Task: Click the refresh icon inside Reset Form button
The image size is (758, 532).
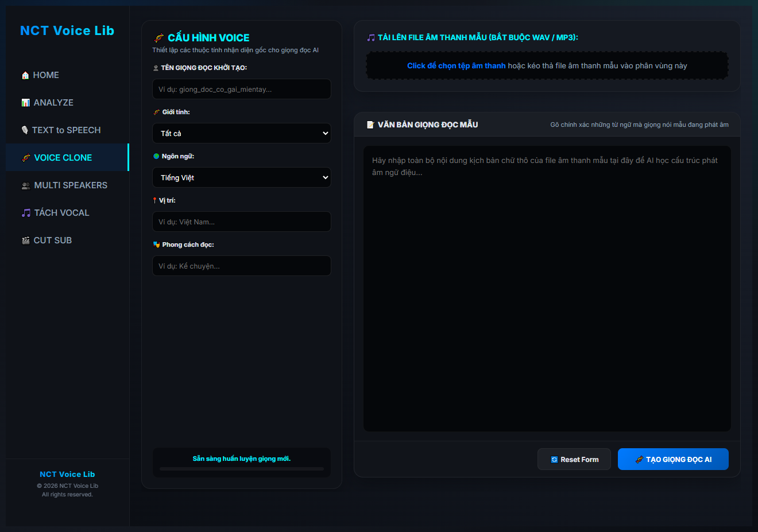Action: [x=554, y=460]
